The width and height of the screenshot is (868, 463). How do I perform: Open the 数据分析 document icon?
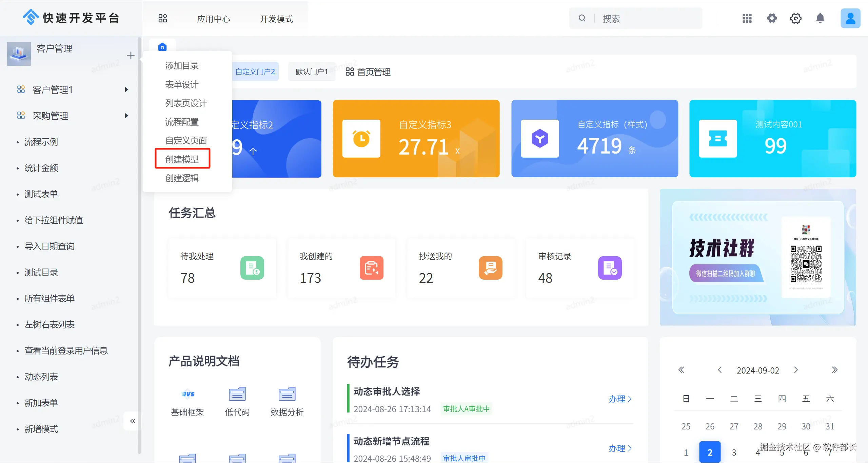tap(287, 394)
